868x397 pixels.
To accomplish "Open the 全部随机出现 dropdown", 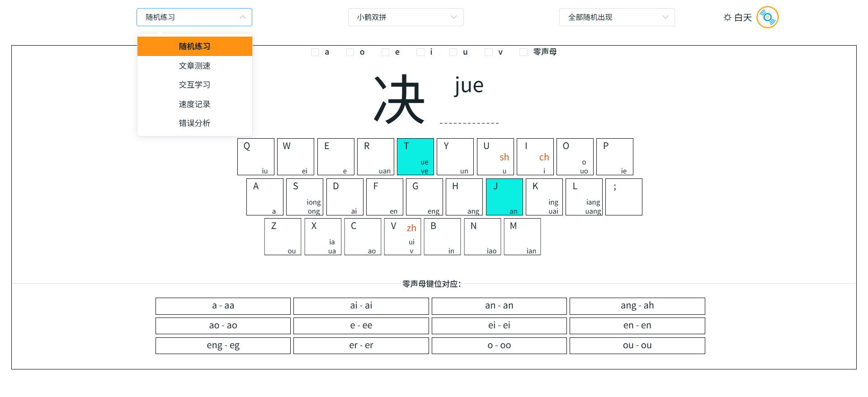I will [617, 17].
